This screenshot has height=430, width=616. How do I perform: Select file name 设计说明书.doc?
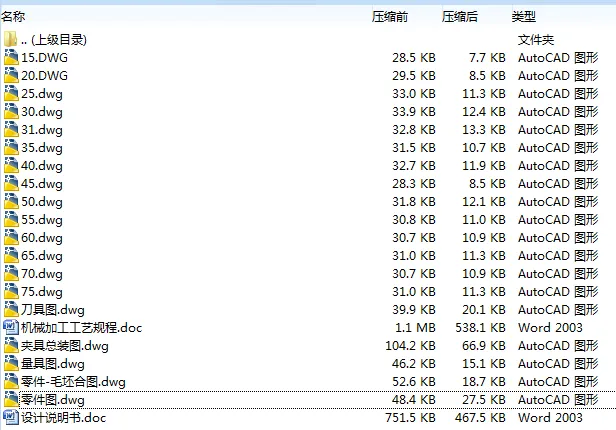(x=64, y=418)
